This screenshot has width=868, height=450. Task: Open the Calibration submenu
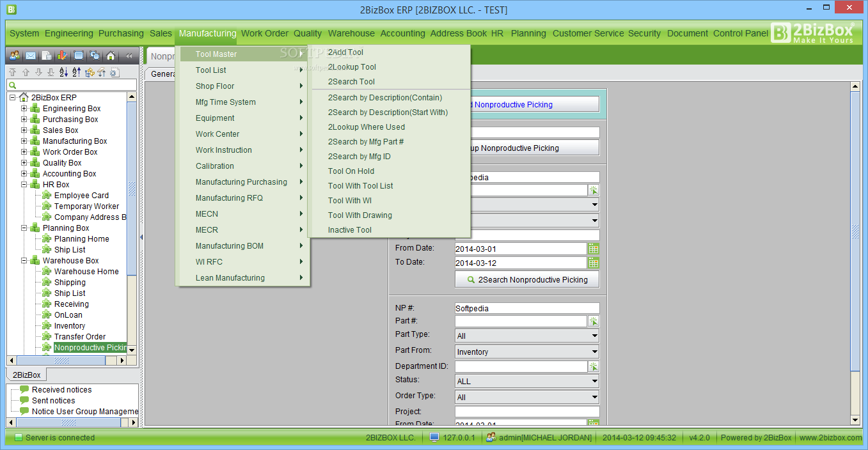coord(242,166)
